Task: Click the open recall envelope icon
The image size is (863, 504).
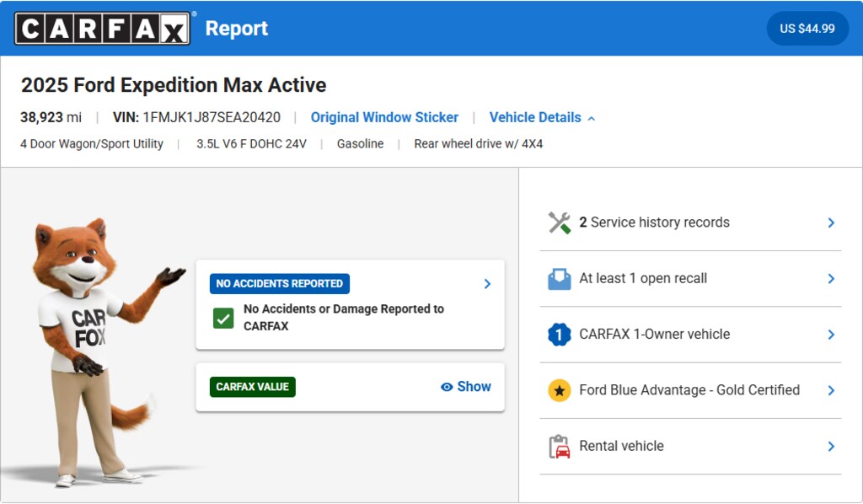Action: [560, 279]
